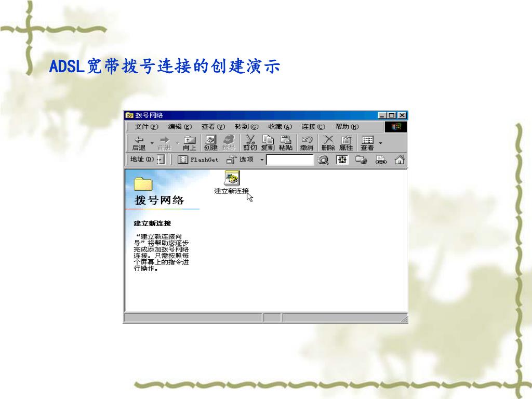Image resolution: width=532 pixels, height=399 pixels.
Task: Click the 拨号 (Dial) toolbar icon
Action: coord(229,143)
